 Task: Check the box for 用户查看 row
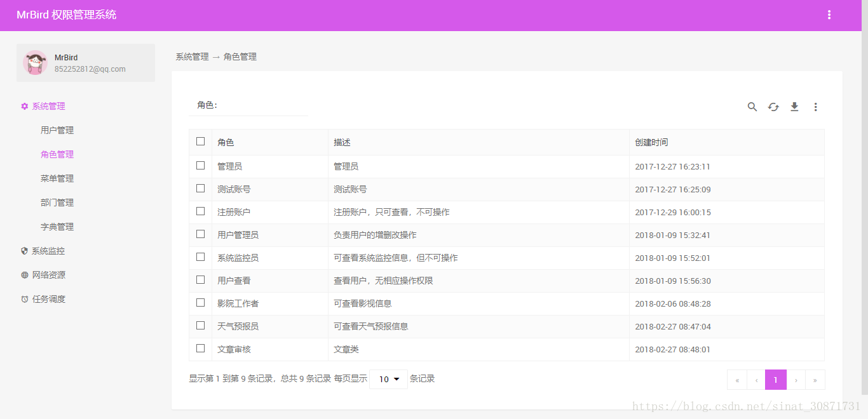pyautogui.click(x=200, y=279)
